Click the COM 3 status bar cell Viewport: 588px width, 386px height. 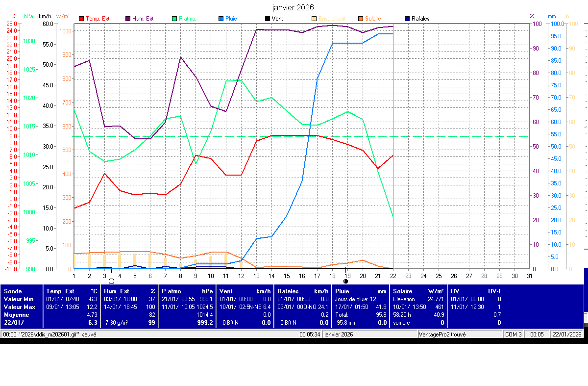[x=514, y=334]
